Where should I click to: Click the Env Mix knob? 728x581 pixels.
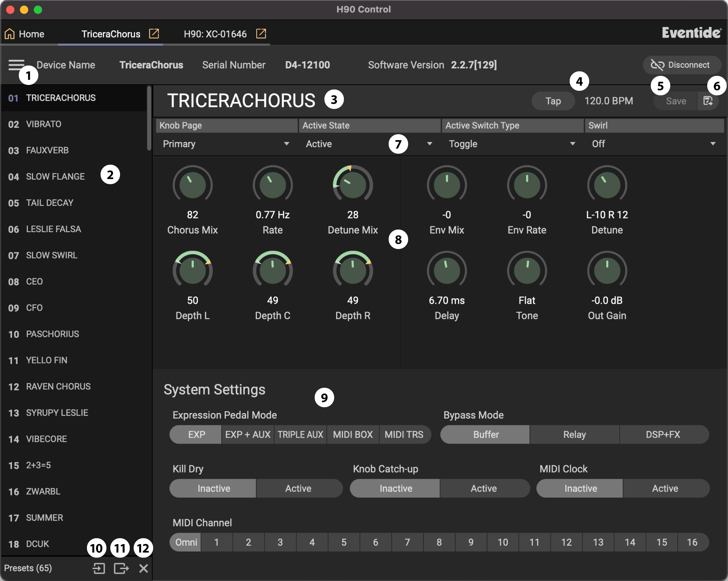point(447,185)
